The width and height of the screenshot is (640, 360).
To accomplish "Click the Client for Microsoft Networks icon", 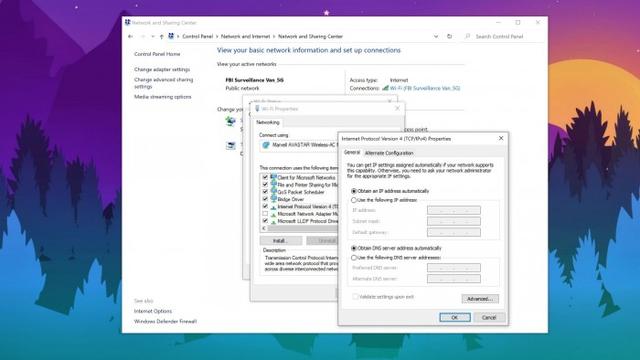I will 273,177.
